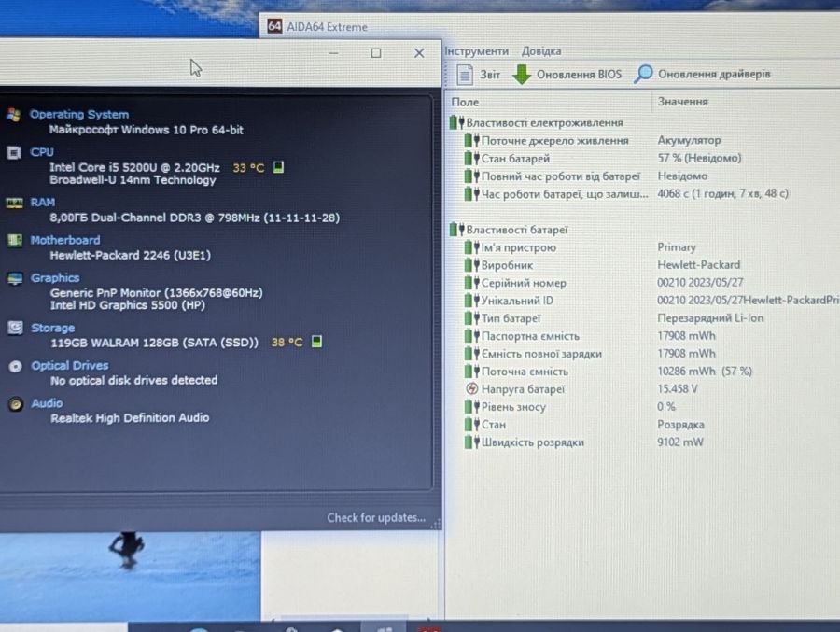Screen dimensions: 840x632
Task: Click the AIDA64 Extreme title bar icon
Action: tap(274, 26)
